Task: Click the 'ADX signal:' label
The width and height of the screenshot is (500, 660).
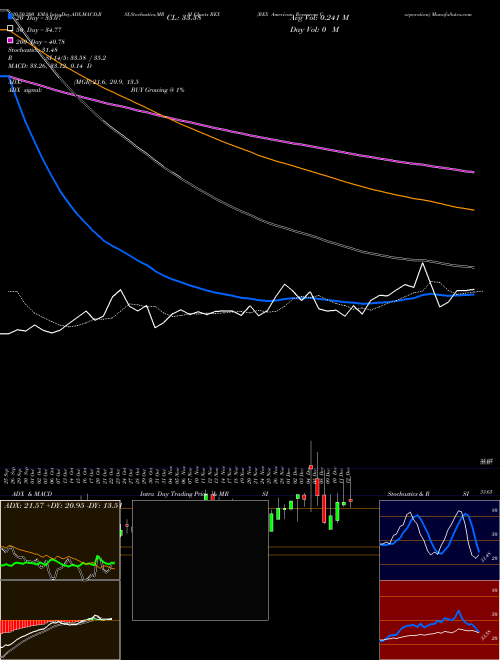Action: coord(25,90)
